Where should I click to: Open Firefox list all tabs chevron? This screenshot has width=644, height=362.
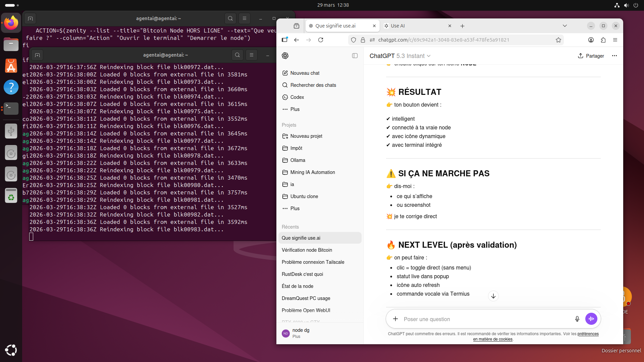565,26
